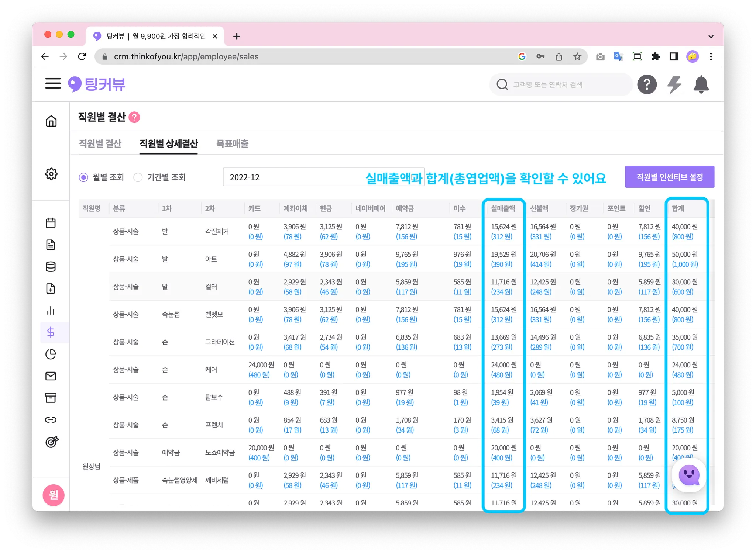Viewport: 756px width, 554px height.
Task: Open settings gear in sidebar
Action: tap(51, 174)
